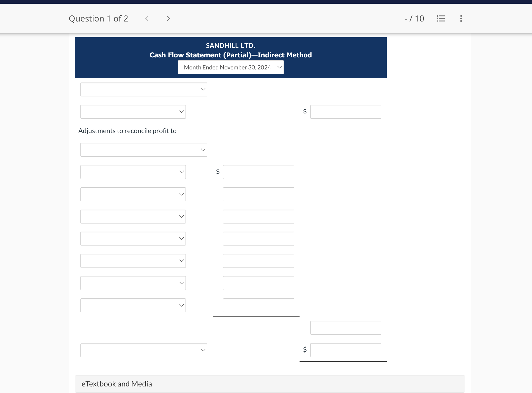Click the 'Question 1 of 2' heading
532x393 pixels.
click(x=98, y=19)
